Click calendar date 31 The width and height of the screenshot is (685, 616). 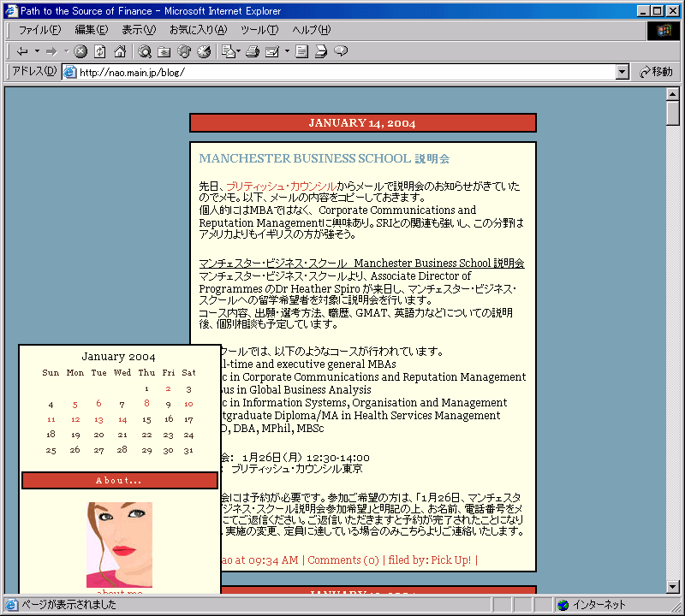[x=188, y=451]
